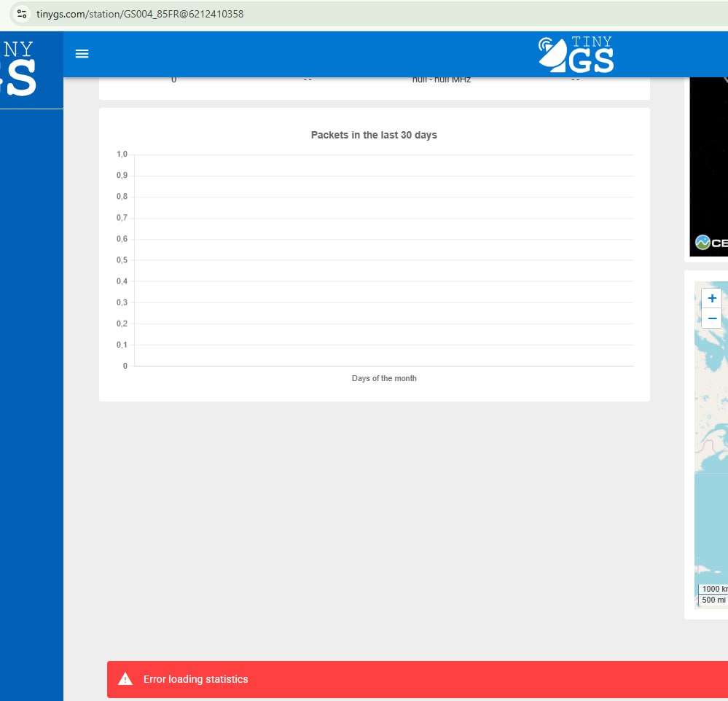This screenshot has width=728, height=701.
Task: Click the black globe viewer panel
Action: tap(709, 167)
